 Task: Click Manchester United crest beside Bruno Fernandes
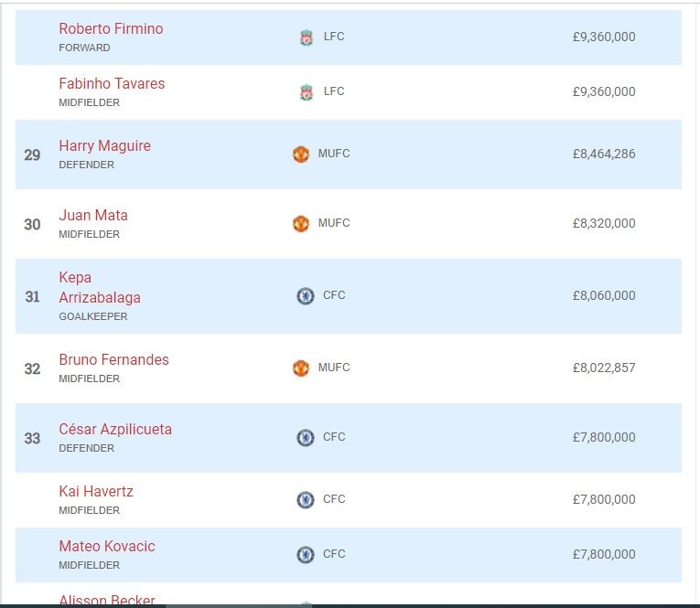[x=301, y=368]
